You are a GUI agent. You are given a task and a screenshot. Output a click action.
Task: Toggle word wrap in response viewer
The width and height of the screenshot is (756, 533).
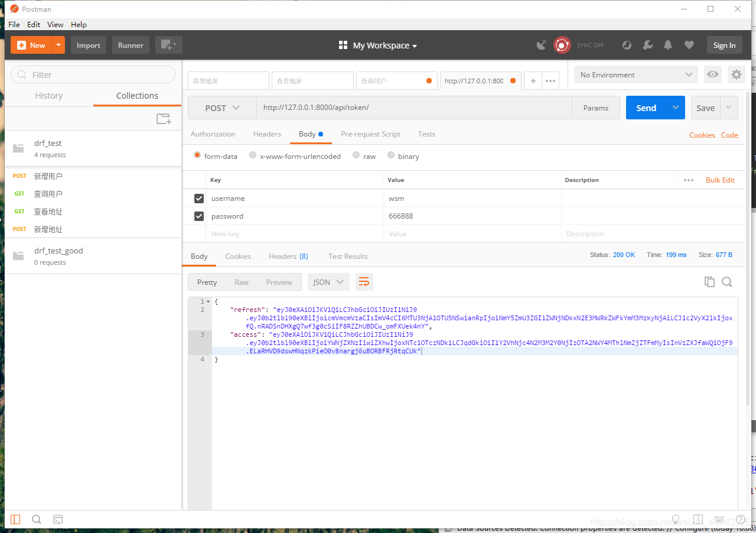click(x=364, y=282)
